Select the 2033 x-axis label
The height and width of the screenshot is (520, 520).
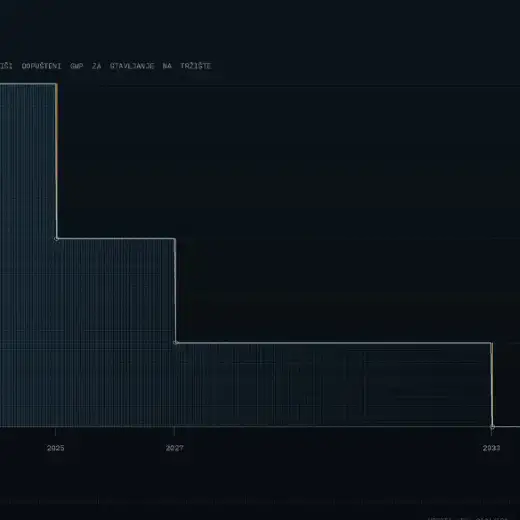click(491, 448)
